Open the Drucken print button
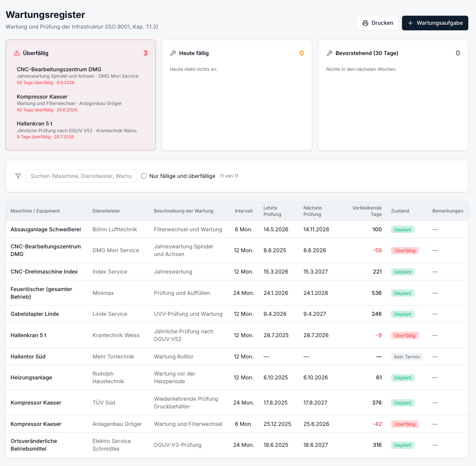Screen dimensions: 476x466 coord(378,23)
